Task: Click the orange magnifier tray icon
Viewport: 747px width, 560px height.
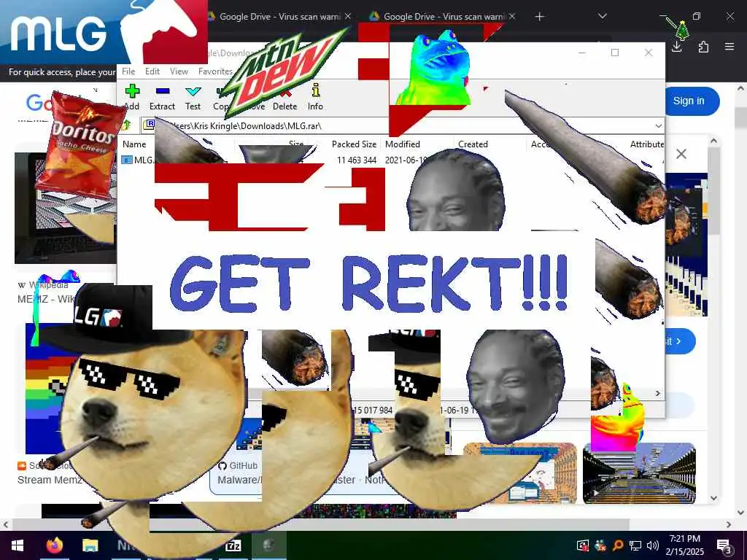Action: pos(618,545)
